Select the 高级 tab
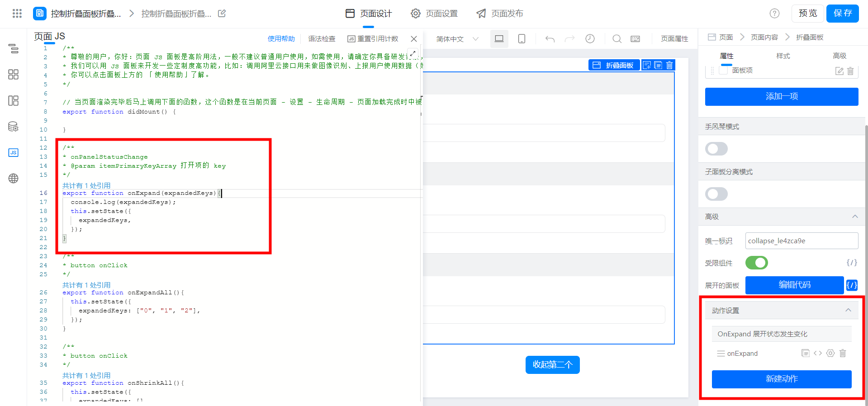 coord(840,56)
